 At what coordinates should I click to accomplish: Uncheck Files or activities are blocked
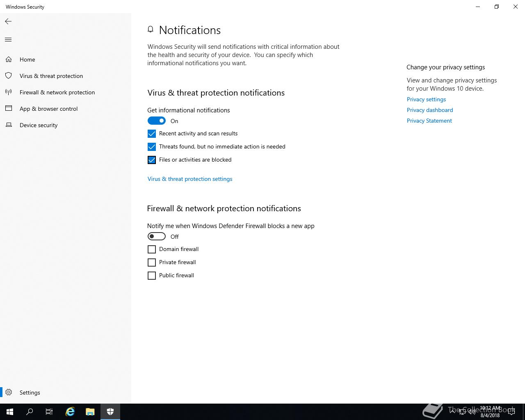click(152, 160)
